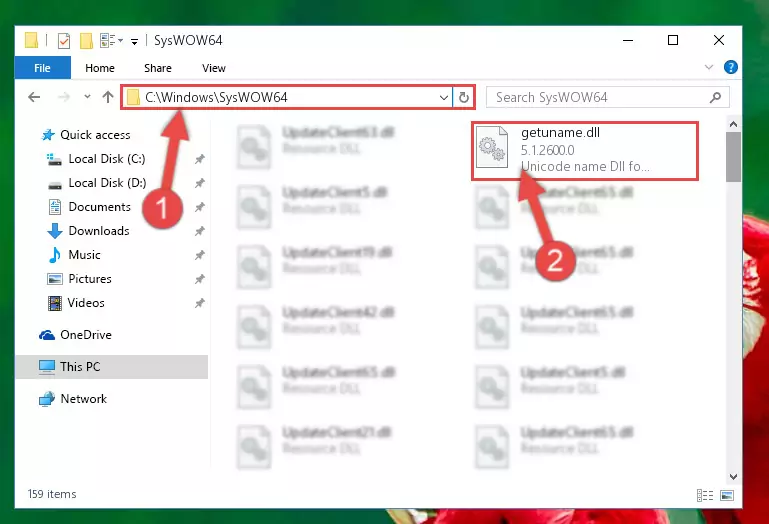Click the view options icon in the title bar
Screen dimensions: 769x524
[108, 40]
